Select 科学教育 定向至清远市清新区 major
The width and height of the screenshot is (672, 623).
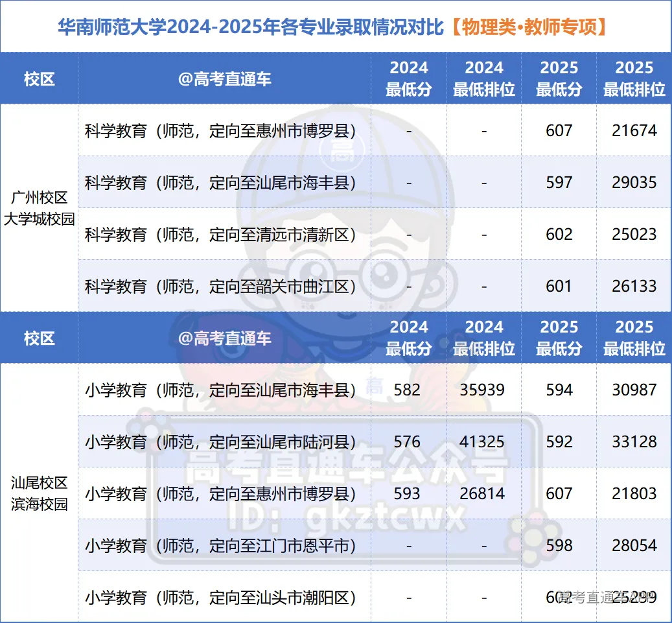(221, 234)
